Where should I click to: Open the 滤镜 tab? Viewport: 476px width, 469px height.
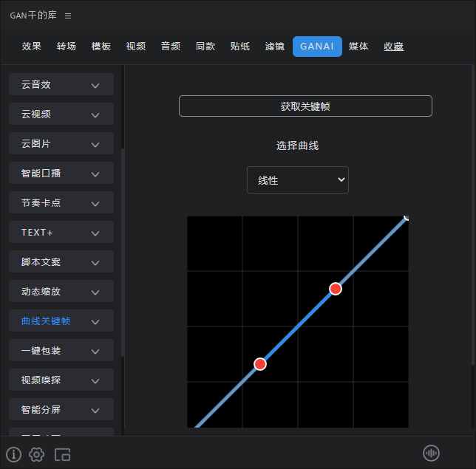275,47
